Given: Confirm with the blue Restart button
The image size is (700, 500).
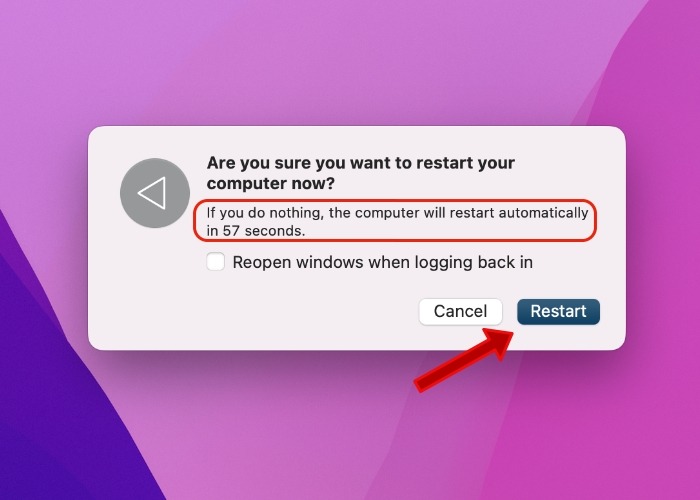Looking at the screenshot, I should tap(558, 311).
